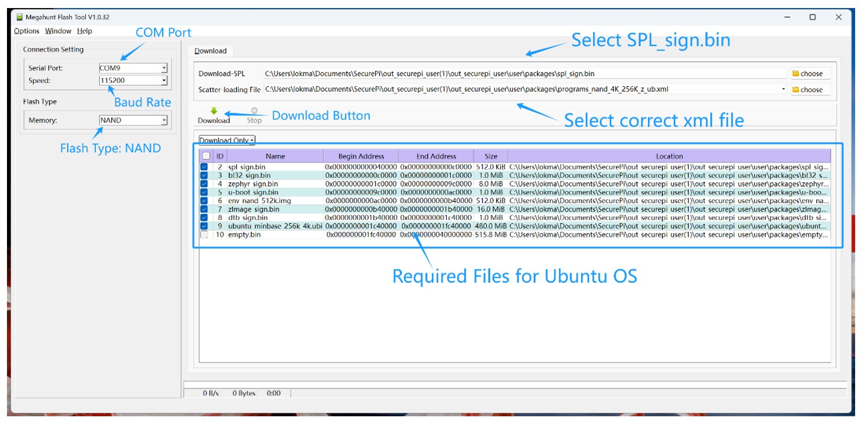Toggle the select-all checkbox in table header
868x427 pixels.
click(206, 156)
